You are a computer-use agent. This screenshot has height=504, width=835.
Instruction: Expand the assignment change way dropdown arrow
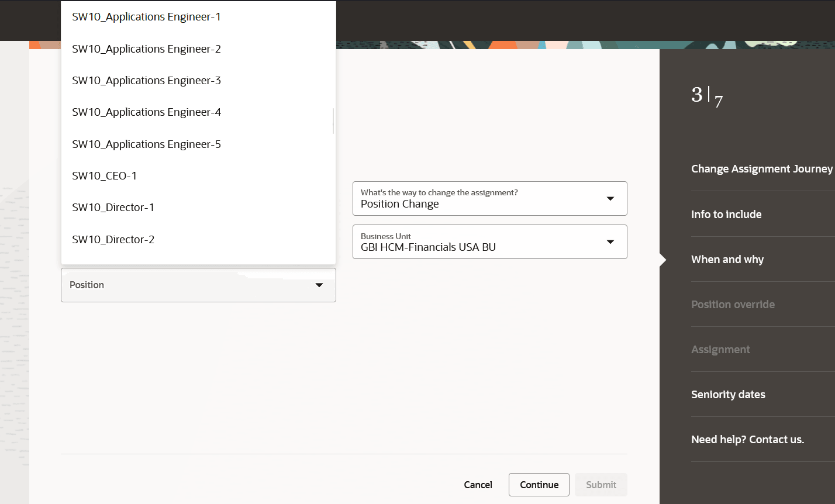pyautogui.click(x=610, y=198)
